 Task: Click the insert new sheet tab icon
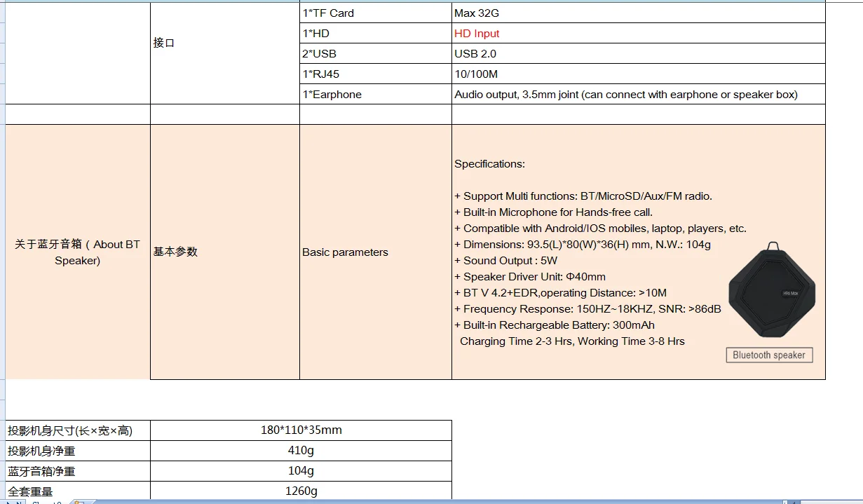(x=79, y=502)
